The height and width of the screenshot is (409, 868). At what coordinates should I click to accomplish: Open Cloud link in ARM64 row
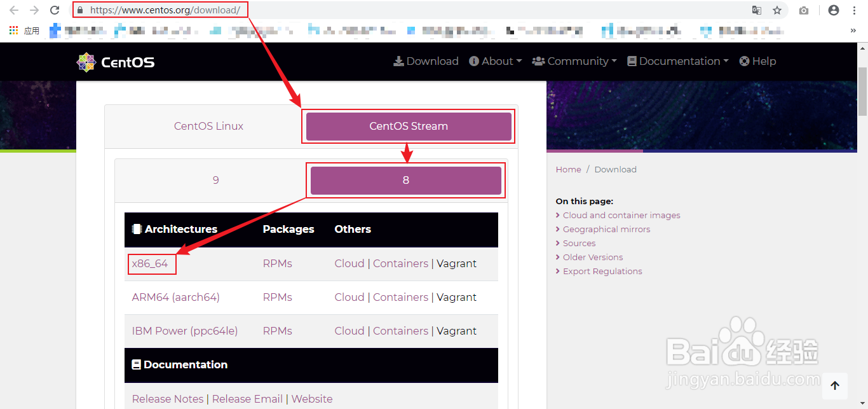pos(349,297)
